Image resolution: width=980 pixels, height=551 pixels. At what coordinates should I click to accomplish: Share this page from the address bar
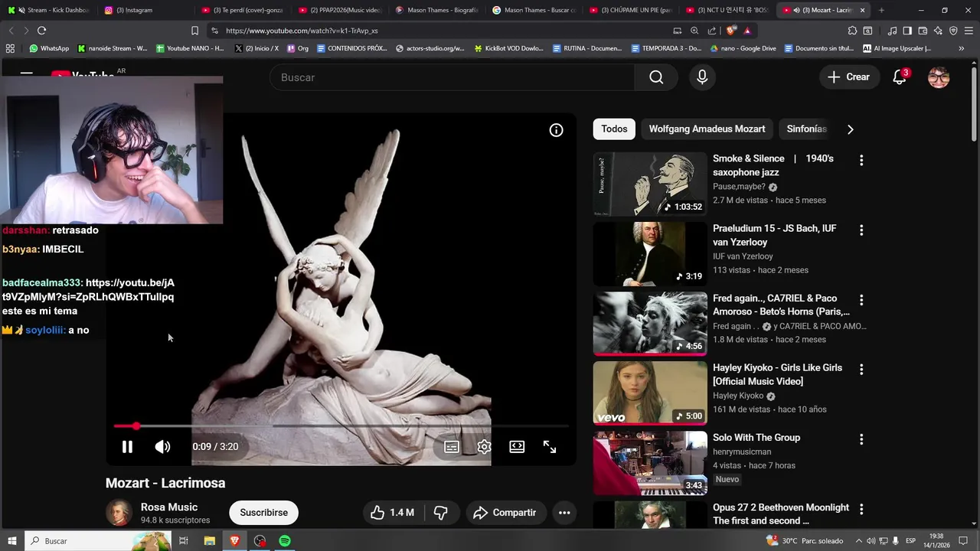click(712, 31)
